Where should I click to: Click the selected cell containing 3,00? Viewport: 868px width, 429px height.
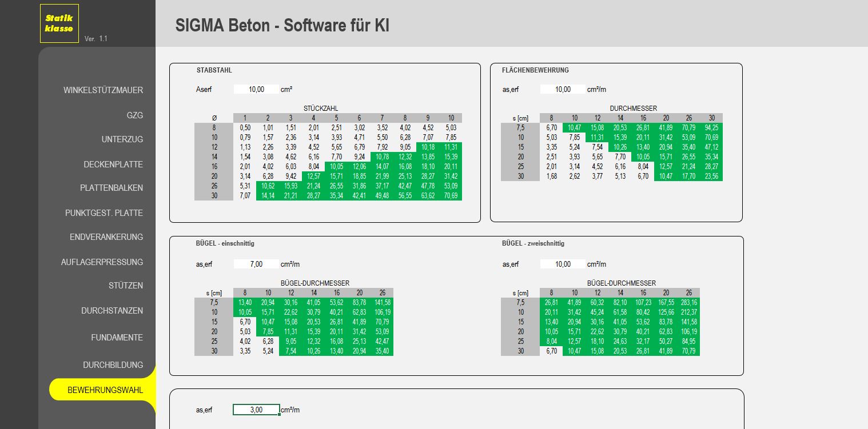(256, 410)
